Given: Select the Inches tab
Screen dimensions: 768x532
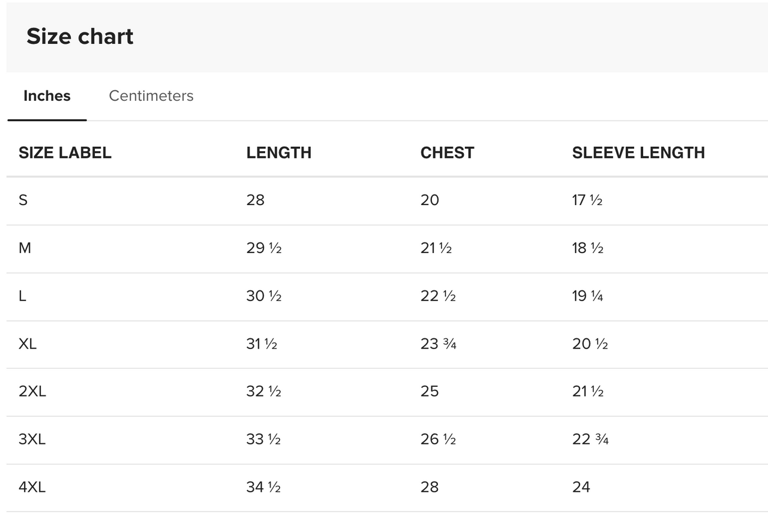Looking at the screenshot, I should coord(47,96).
